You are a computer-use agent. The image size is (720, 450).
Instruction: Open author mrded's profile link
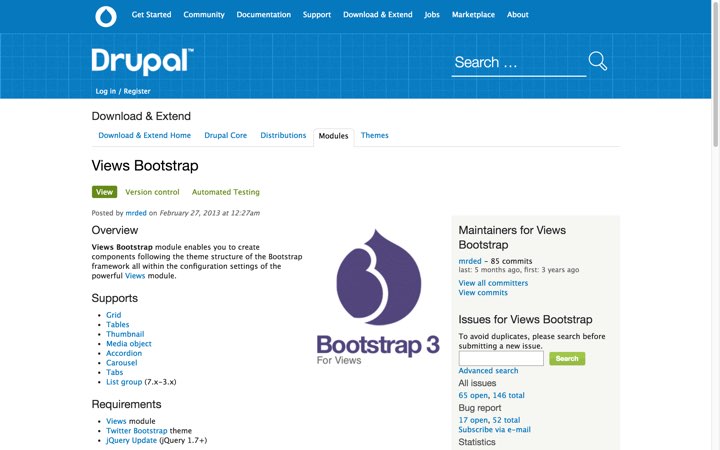click(x=136, y=213)
